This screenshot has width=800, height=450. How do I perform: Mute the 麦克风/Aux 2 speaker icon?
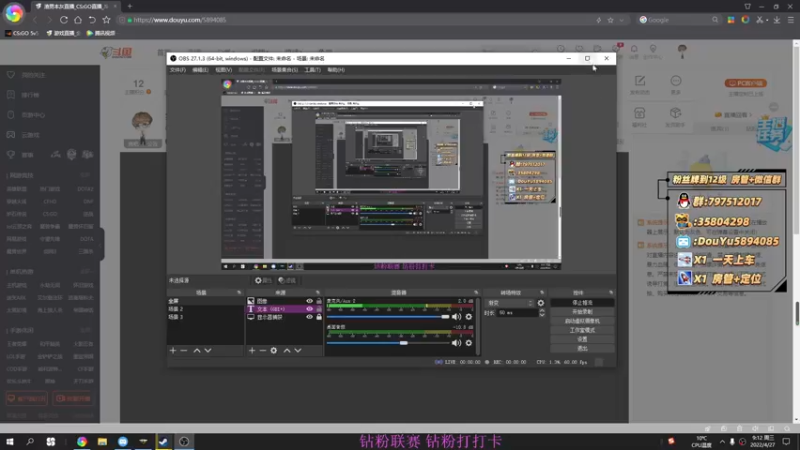[x=456, y=317]
